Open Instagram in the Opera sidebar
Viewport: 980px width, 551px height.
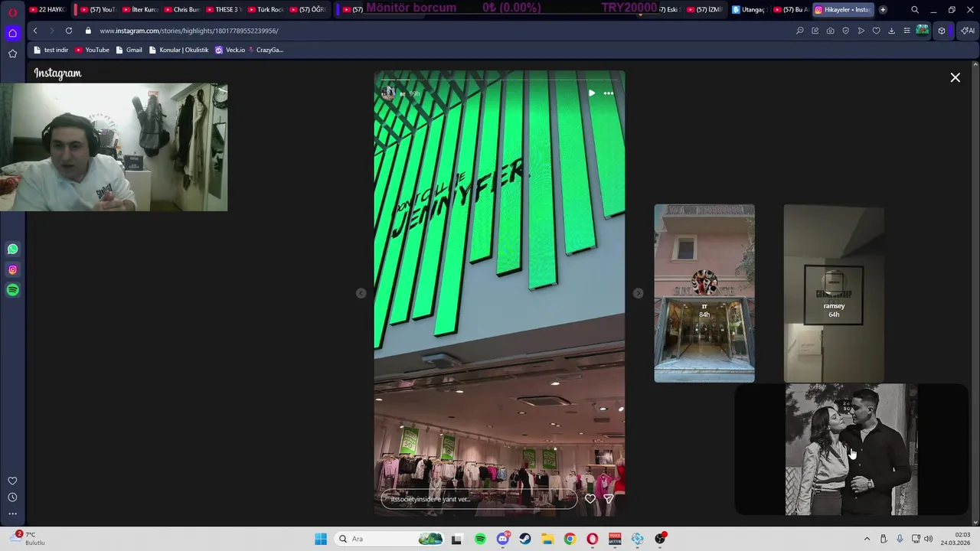coord(12,269)
